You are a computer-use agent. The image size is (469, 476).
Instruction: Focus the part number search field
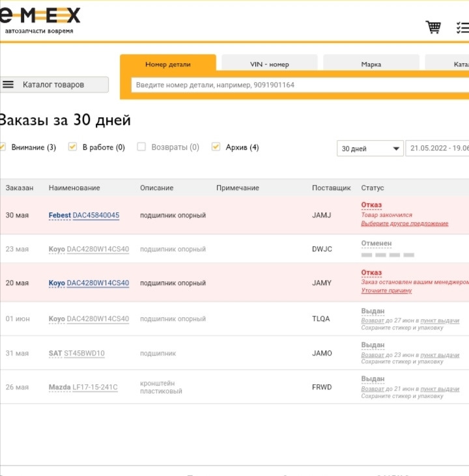300,85
